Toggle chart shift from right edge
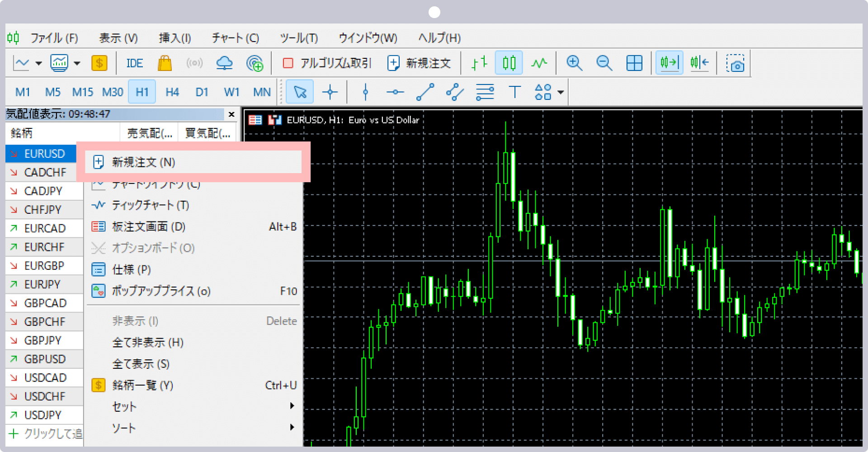 699,63
